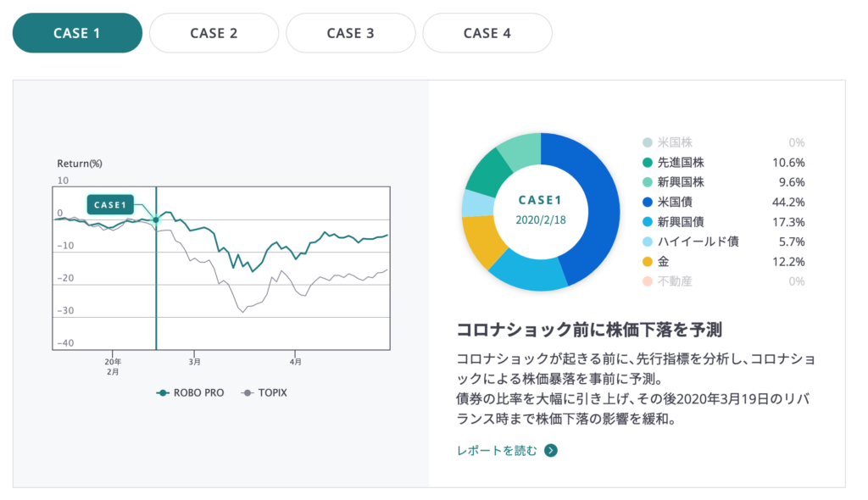Click the コロナショック前に株価下落を予測 heading
This screenshot has width=868, height=500.
pos(589,330)
